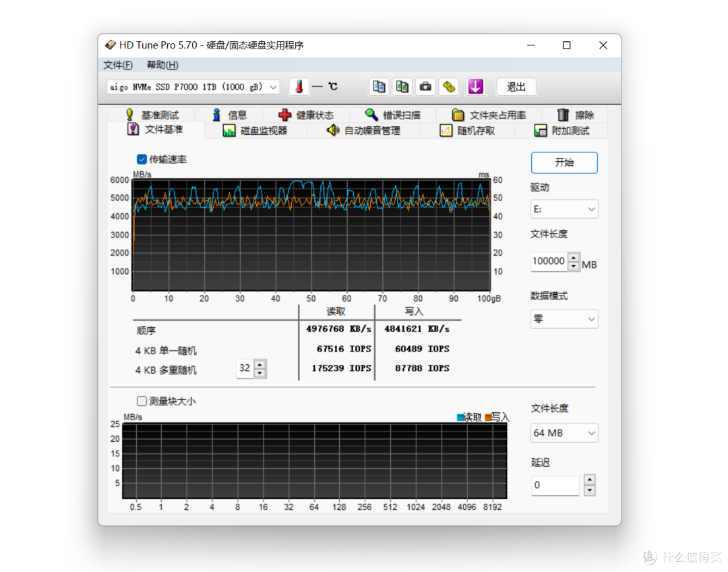Click the 延迟 0 input field
This screenshot has height=572, width=728.
(x=555, y=486)
